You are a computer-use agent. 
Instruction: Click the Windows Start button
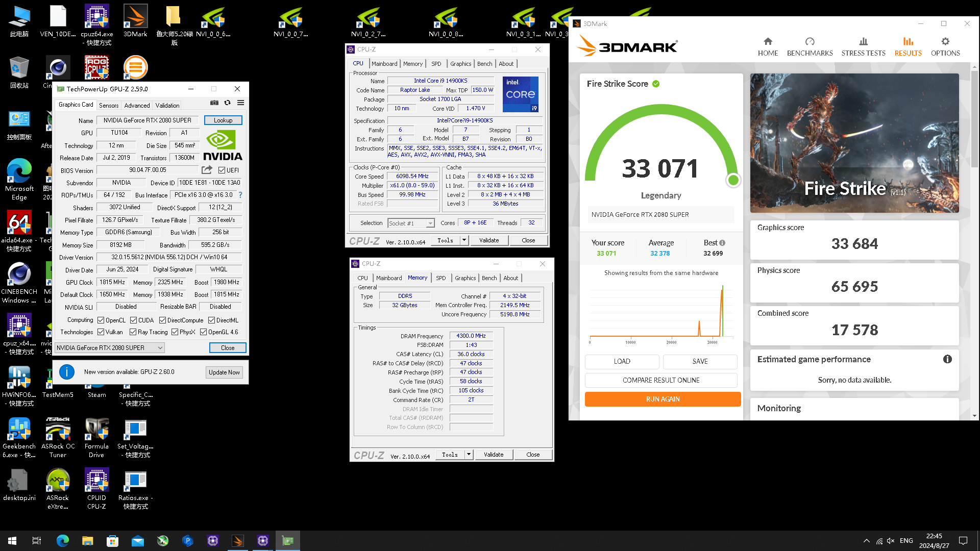[12, 541]
